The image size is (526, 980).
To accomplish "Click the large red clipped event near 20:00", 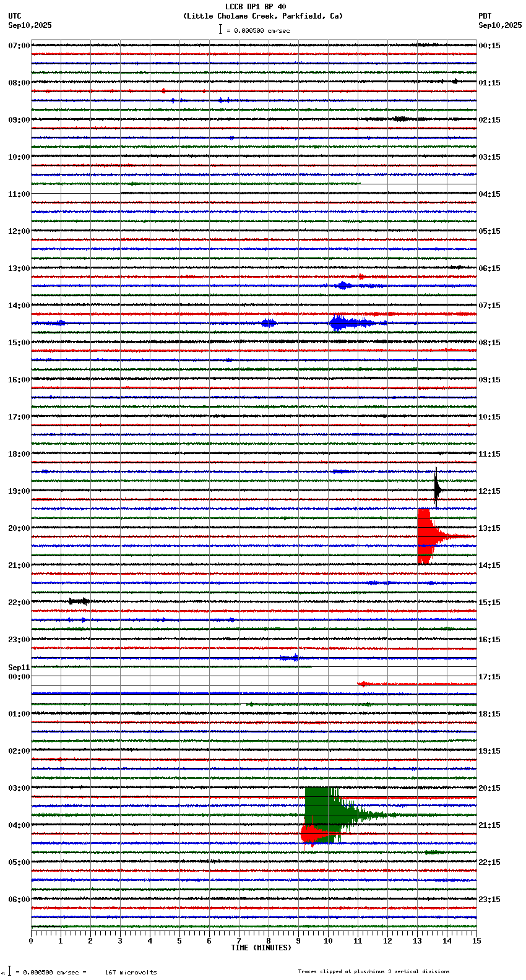I will pos(431,536).
